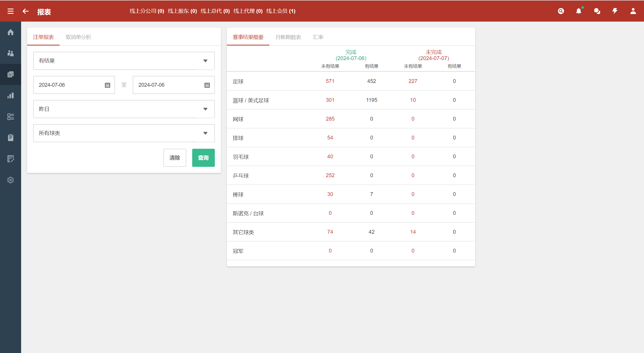
Task: Switch to 月帐期数表 tab
Action: [288, 37]
